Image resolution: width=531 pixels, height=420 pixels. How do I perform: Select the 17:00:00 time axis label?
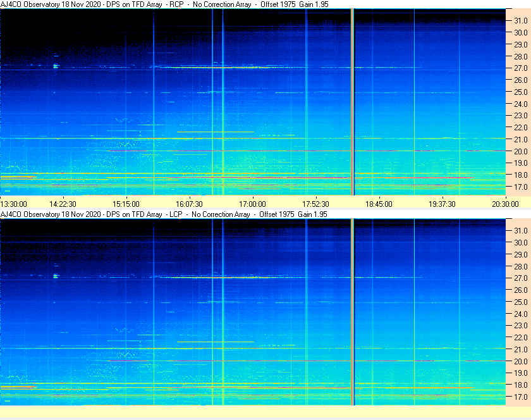[252, 204]
